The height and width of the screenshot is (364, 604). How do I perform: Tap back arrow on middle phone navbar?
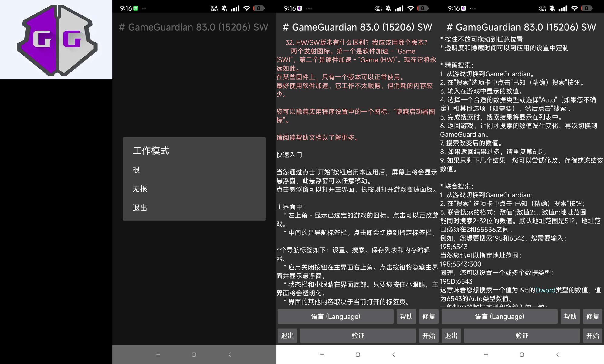pos(394,355)
